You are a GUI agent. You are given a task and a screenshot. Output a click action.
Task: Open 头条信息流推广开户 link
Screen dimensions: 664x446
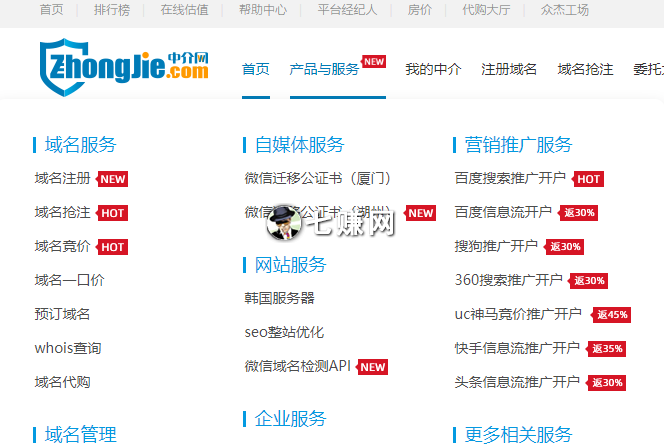pos(517,382)
